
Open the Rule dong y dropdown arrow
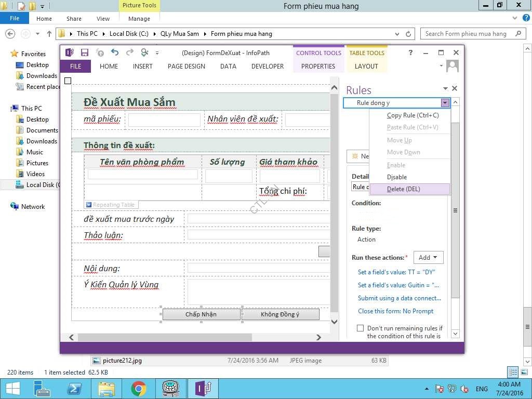[445, 103]
